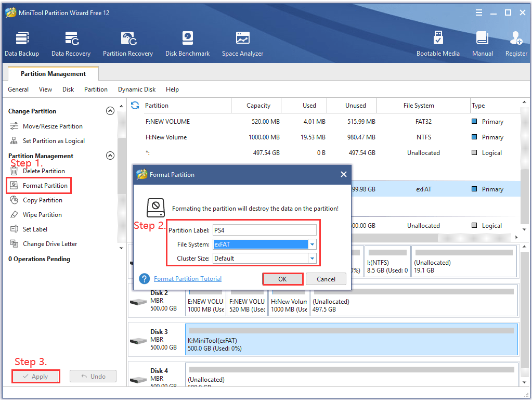This screenshot has height=400, width=532.
Task: Close the Format Partition dialog
Action: [x=344, y=174]
